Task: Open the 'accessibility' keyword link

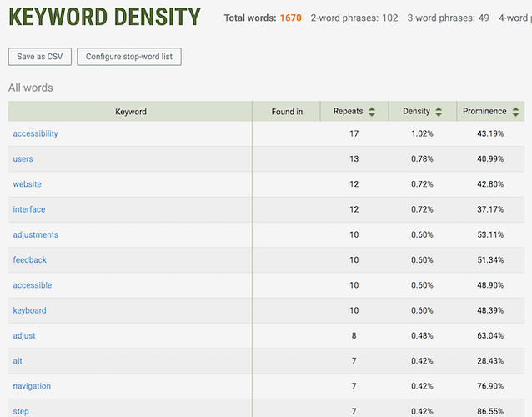Action: pyautogui.click(x=35, y=133)
